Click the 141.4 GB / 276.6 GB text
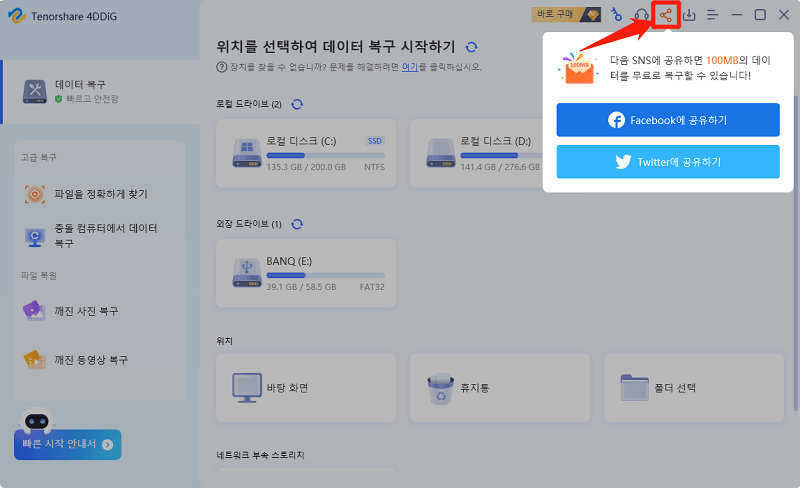This screenshot has height=488, width=800. [500, 167]
